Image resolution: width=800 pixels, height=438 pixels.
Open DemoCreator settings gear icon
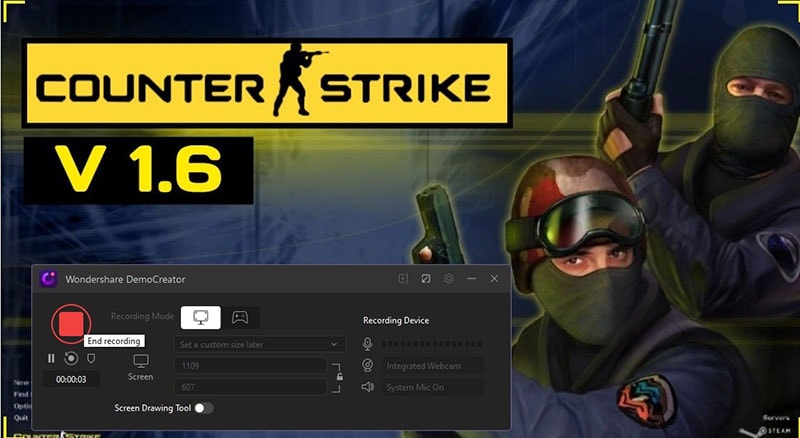point(448,279)
